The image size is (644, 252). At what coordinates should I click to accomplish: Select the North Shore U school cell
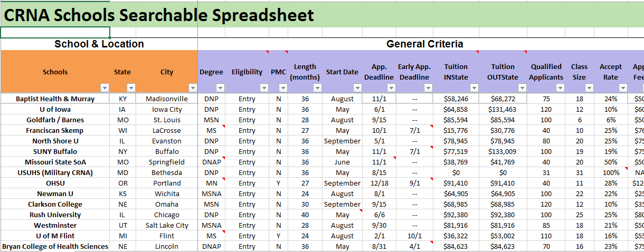(55, 141)
